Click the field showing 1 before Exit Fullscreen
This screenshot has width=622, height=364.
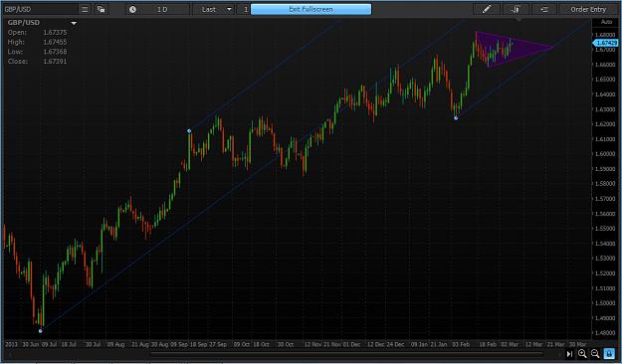pyautogui.click(x=244, y=9)
